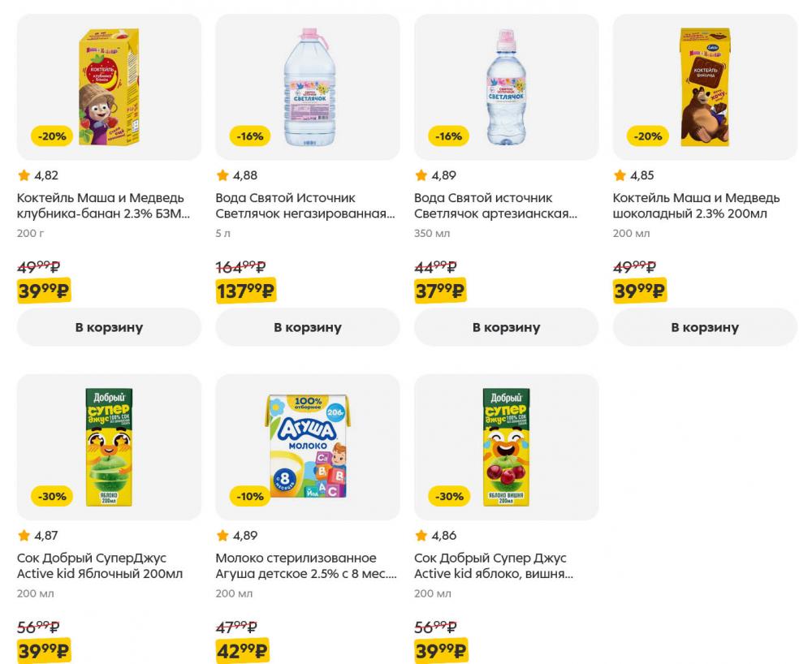The height and width of the screenshot is (664, 812).
Task: Add 5 л Светлячок water to cart
Action: [x=307, y=327]
